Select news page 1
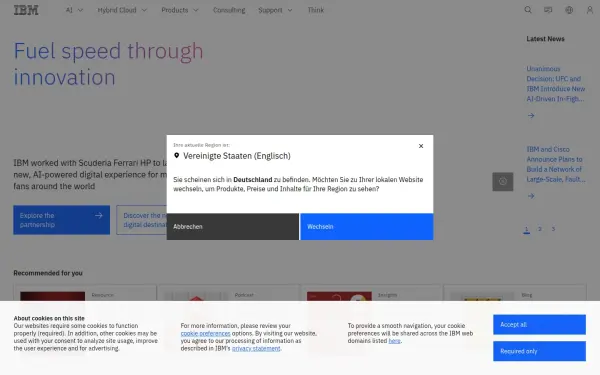Screen dimensions: 600x375 click(527, 229)
